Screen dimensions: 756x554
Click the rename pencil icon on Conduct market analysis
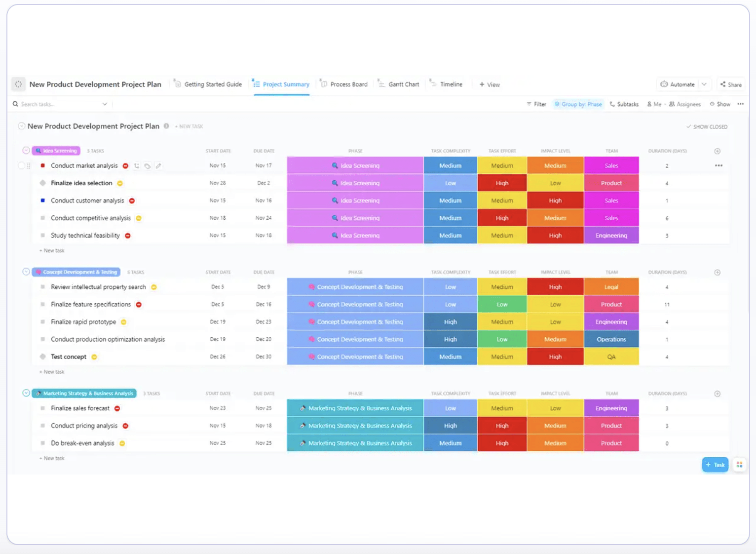point(158,166)
